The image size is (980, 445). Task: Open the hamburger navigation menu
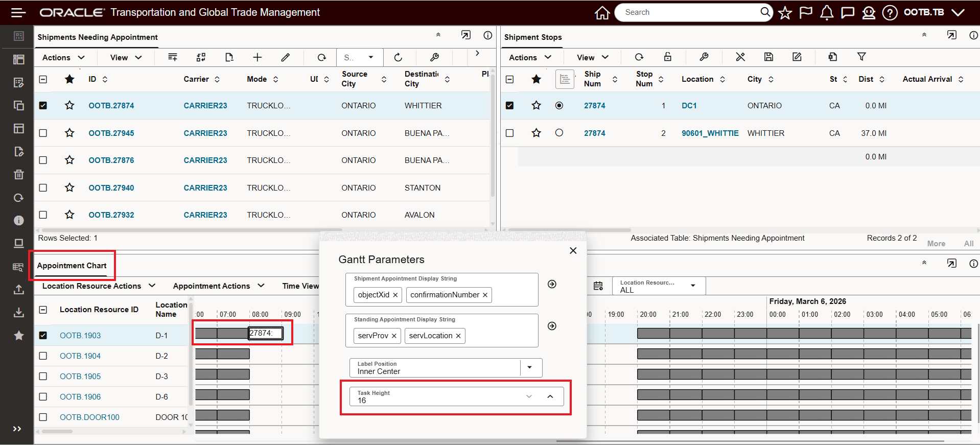click(x=18, y=12)
